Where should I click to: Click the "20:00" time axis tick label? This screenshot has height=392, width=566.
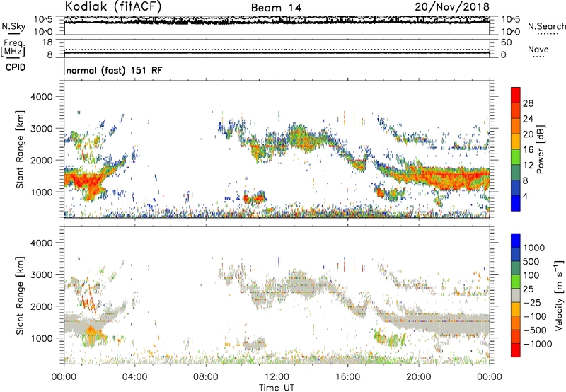click(x=418, y=377)
